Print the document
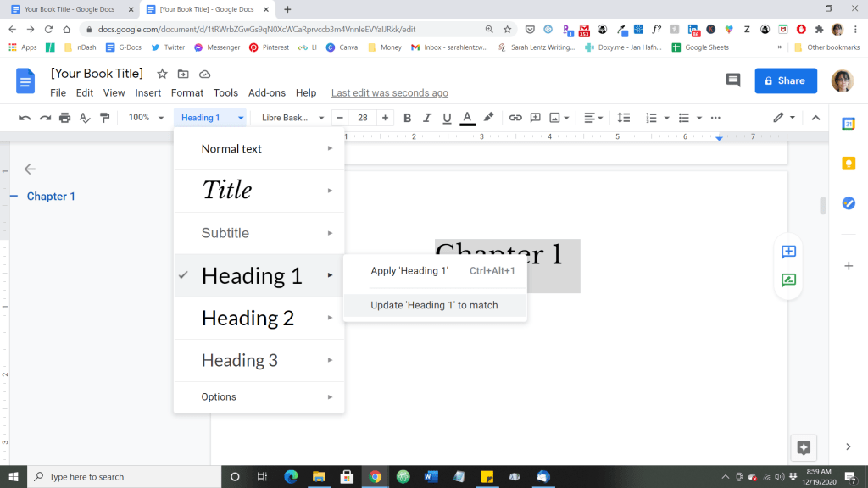 click(x=65, y=117)
